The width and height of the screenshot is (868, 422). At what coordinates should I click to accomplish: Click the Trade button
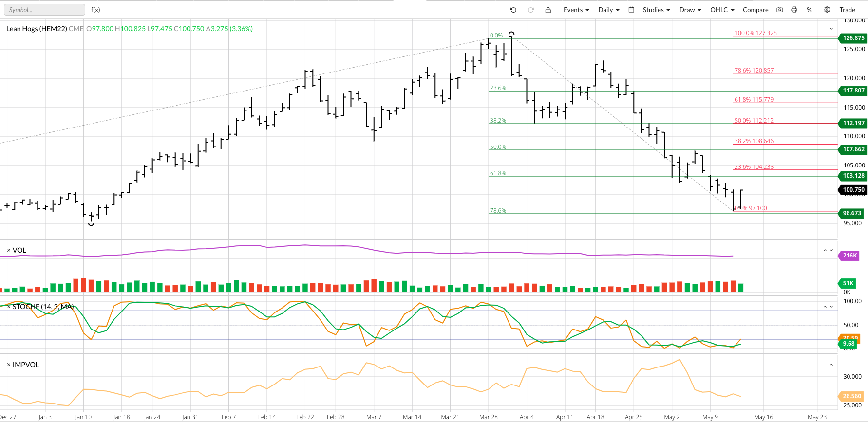(x=847, y=10)
